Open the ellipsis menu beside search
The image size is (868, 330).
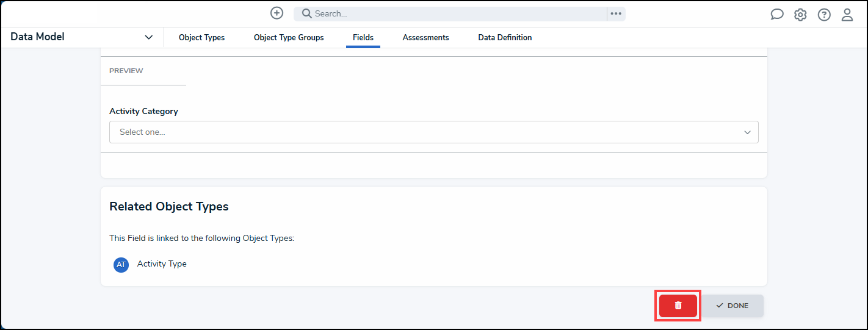[616, 13]
